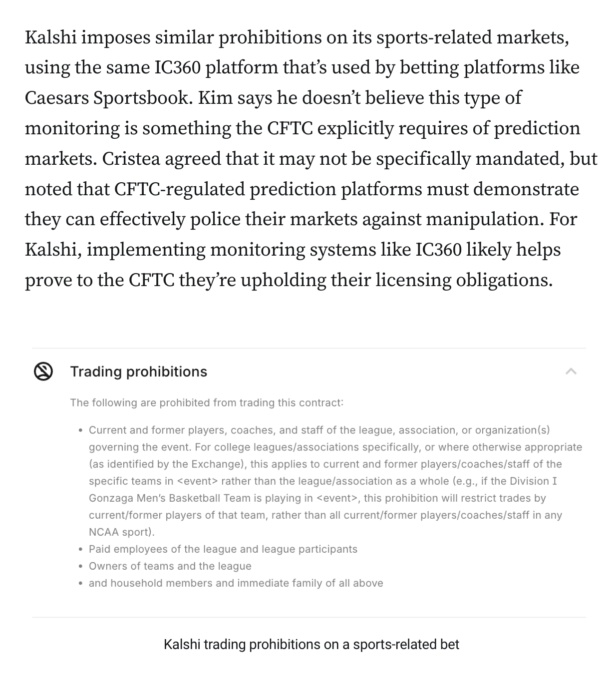Collapse the Trading prohibitions section chevron

tap(571, 371)
